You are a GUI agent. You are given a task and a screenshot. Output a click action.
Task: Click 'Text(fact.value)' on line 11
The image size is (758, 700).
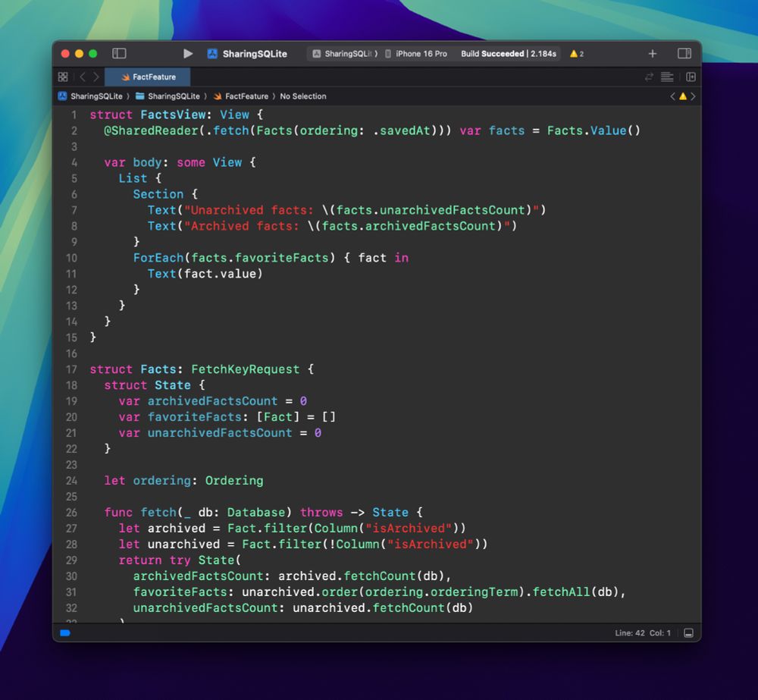pos(205,274)
